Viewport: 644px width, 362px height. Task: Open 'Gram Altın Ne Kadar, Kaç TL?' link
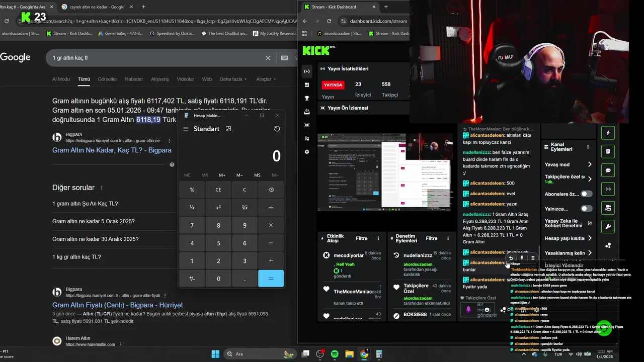coord(112,150)
